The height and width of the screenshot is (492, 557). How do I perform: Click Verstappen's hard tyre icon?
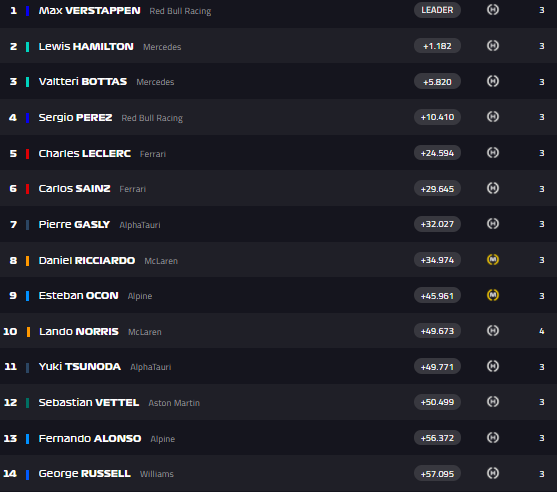tap(493, 10)
